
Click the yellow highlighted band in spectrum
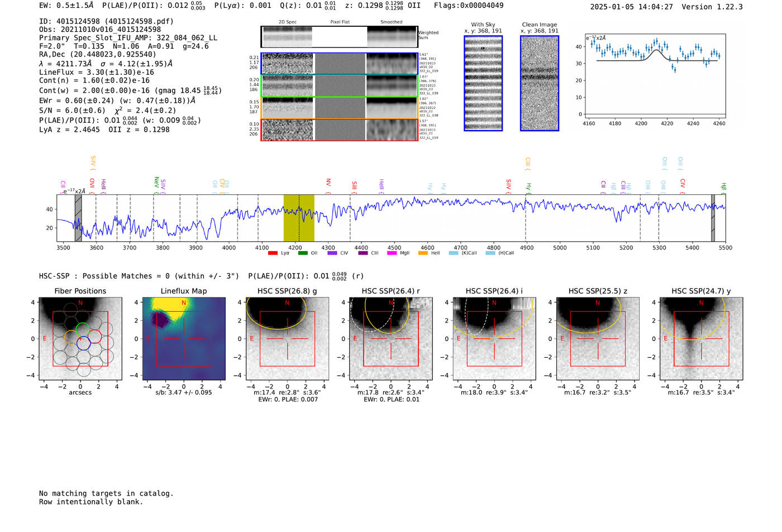(299, 218)
